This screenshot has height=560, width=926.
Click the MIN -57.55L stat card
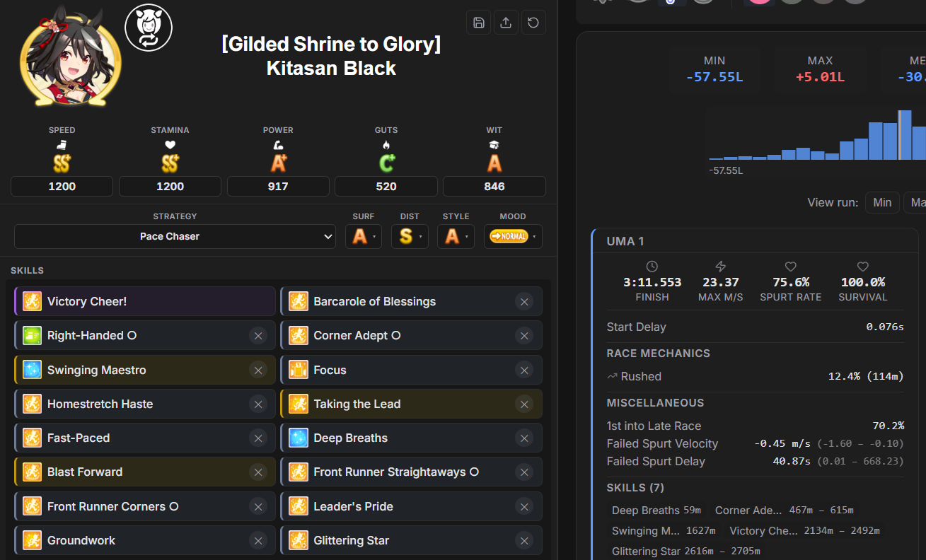(714, 69)
